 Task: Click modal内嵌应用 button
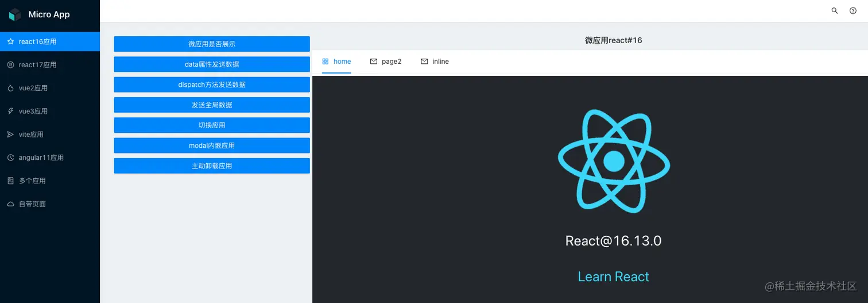pos(212,145)
